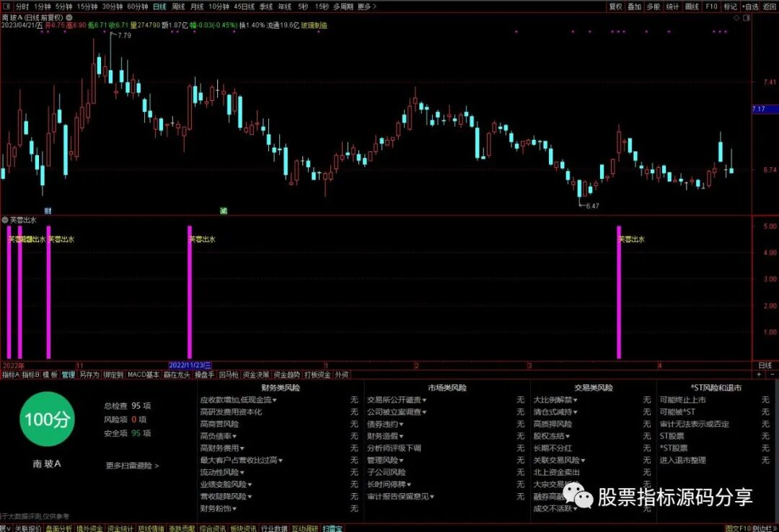
Task: Select the 1分钟 period
Action: point(43,6)
